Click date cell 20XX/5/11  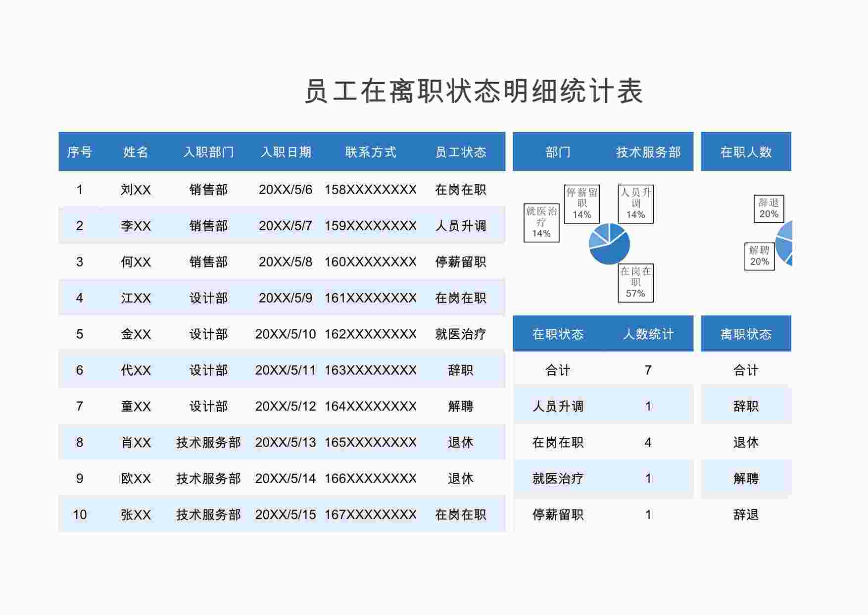(x=286, y=370)
